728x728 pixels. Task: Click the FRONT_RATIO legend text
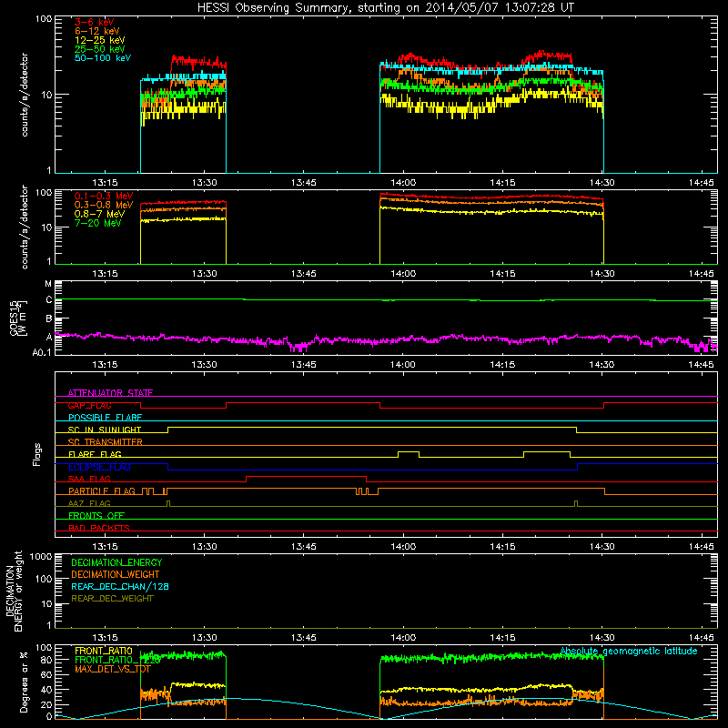(x=104, y=651)
